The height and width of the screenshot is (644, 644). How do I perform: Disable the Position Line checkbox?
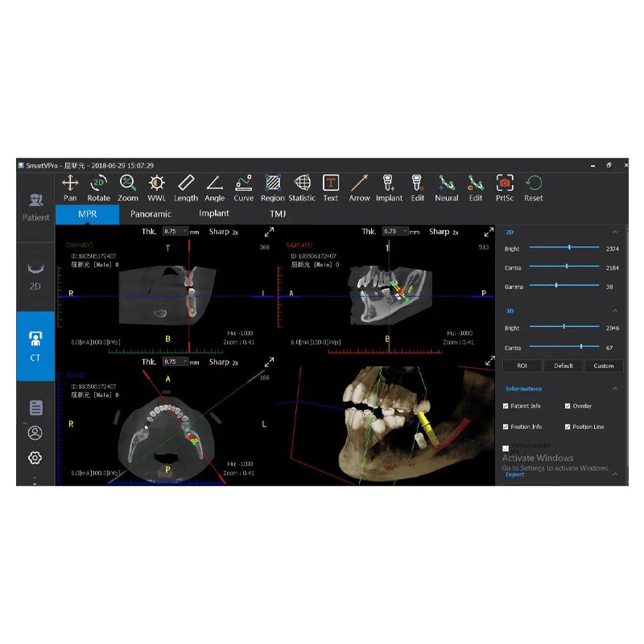pos(568,427)
